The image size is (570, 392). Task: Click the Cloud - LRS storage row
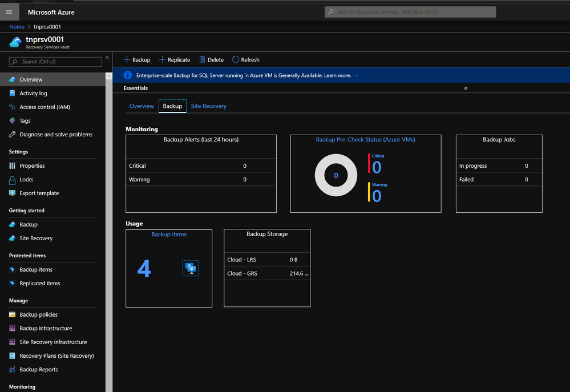[x=267, y=260]
